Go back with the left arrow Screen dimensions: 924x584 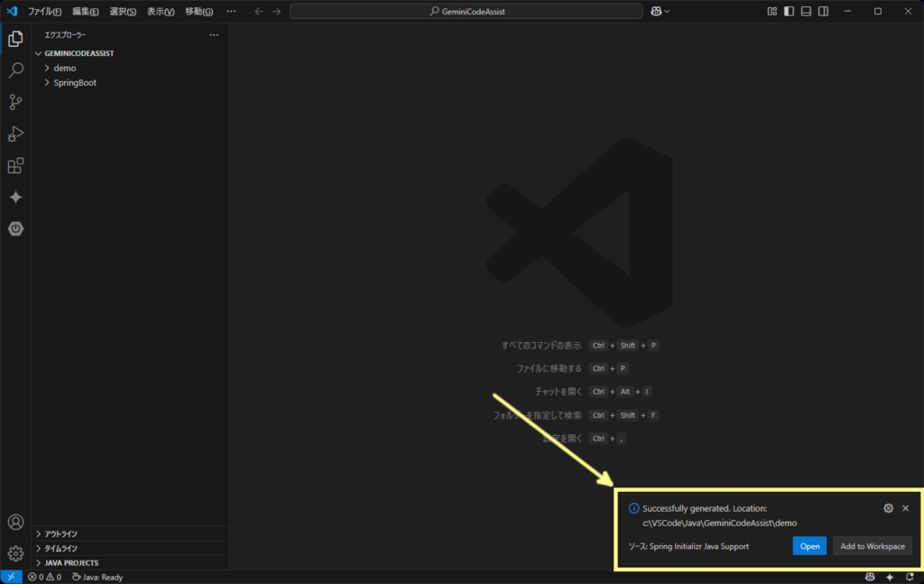[259, 11]
